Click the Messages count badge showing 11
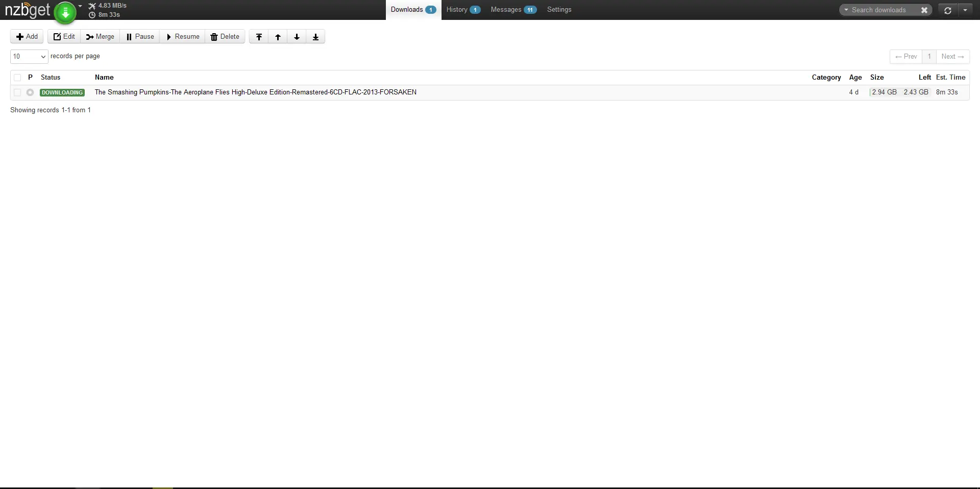Viewport: 980px width, 489px height. [x=530, y=10]
